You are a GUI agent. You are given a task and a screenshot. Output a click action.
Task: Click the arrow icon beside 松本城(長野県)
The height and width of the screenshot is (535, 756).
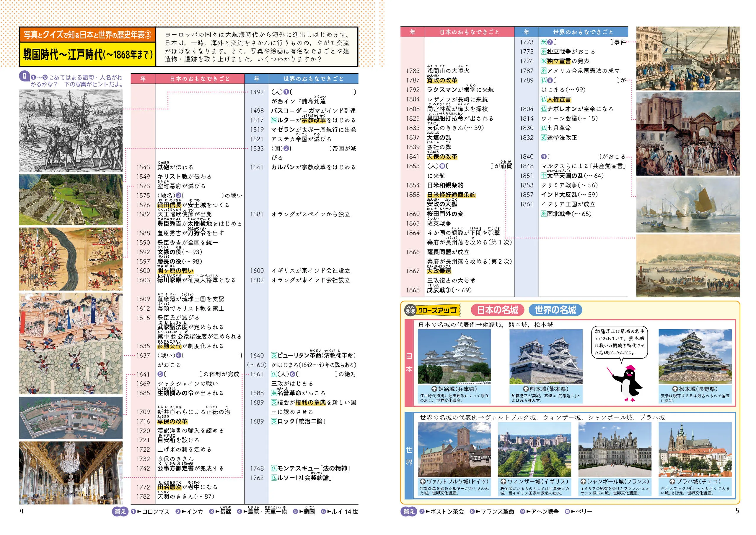675,389
